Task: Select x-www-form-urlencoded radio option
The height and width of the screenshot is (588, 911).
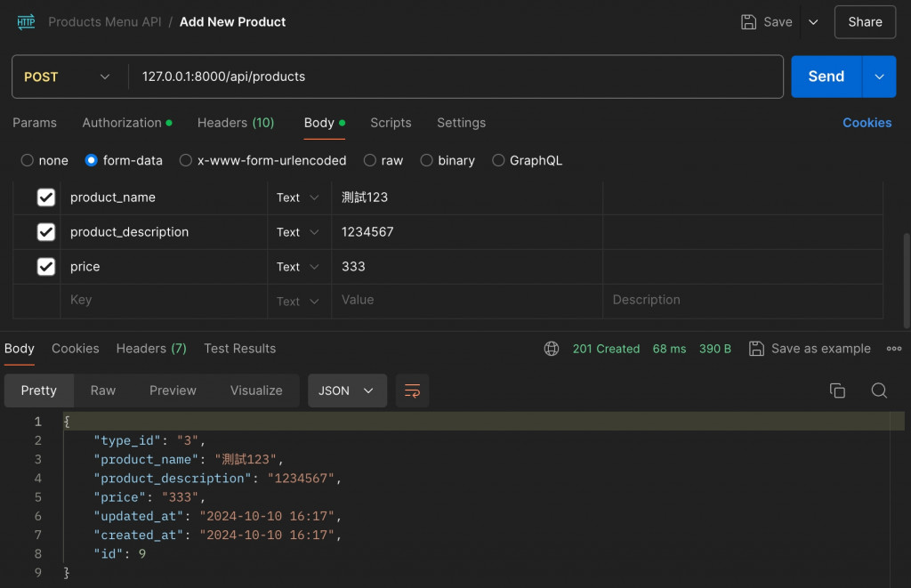Action: tap(186, 161)
